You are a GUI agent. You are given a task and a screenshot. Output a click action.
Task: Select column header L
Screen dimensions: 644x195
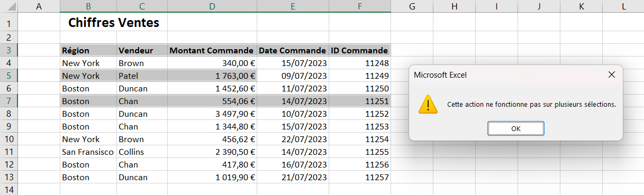point(623,6)
